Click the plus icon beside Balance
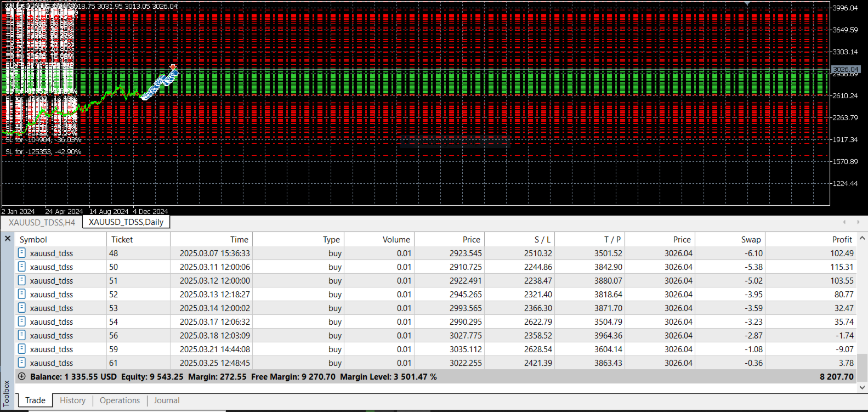The width and height of the screenshot is (868, 412). 22,376
